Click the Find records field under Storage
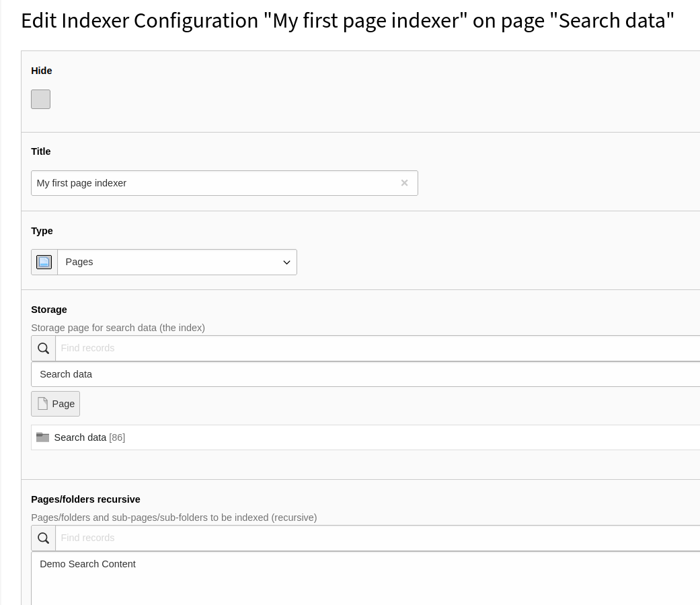 coord(202,348)
